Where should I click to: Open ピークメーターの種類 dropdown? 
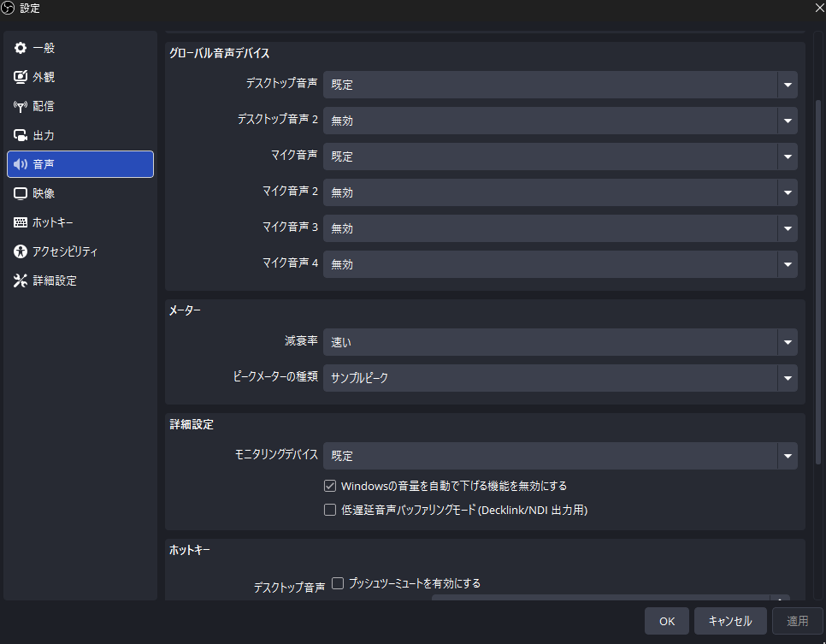click(560, 378)
